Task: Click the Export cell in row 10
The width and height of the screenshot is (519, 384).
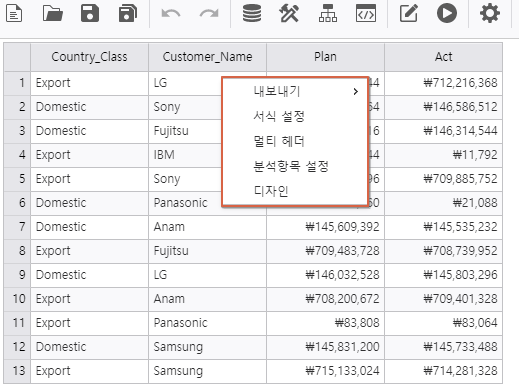Action: 89,299
